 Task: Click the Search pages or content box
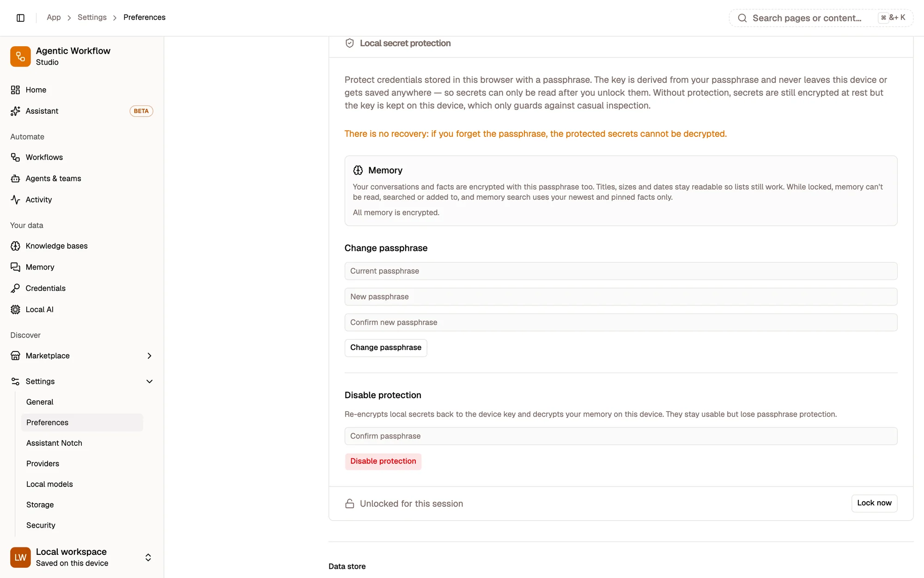(821, 18)
